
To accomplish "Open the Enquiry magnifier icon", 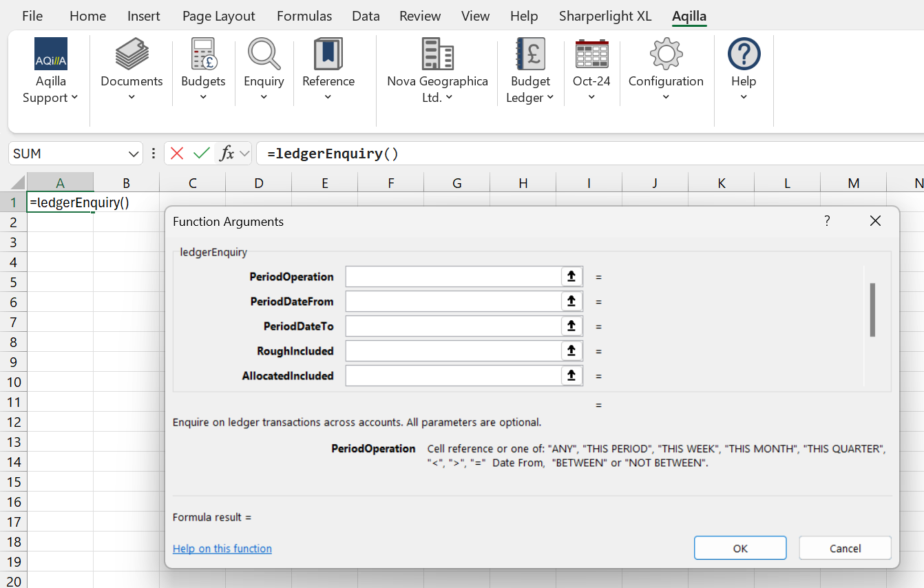I will point(264,55).
